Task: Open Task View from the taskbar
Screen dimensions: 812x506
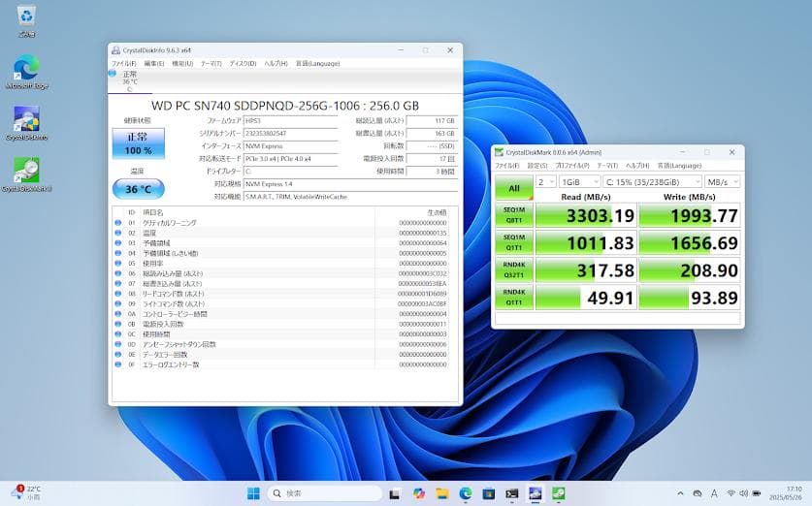Action: point(395,493)
